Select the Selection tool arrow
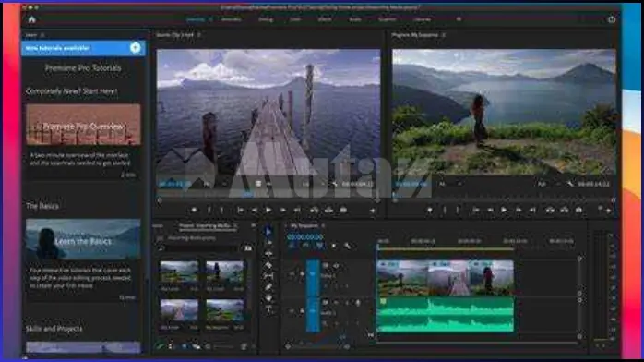The height and width of the screenshot is (362, 644). tap(268, 232)
